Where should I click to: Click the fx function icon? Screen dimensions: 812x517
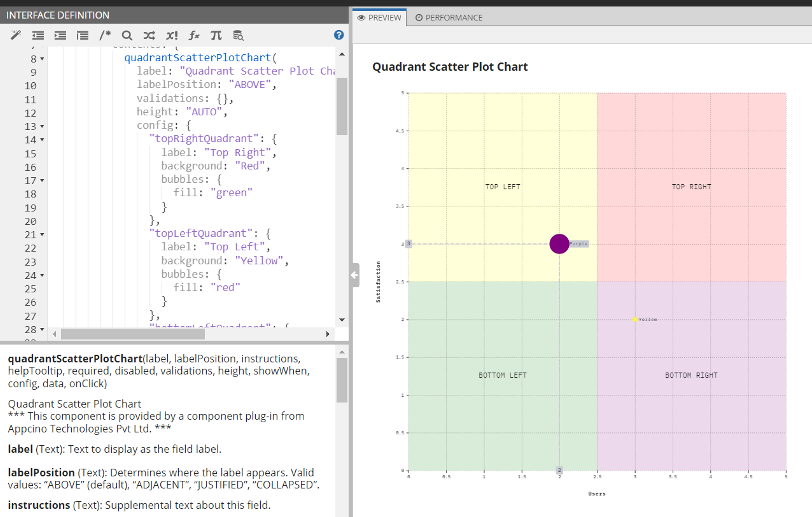(194, 35)
